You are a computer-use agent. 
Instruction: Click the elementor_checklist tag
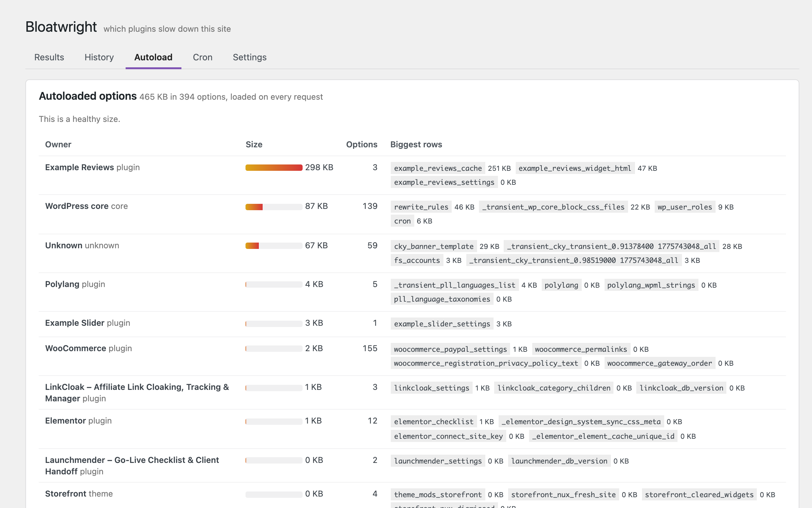(434, 422)
